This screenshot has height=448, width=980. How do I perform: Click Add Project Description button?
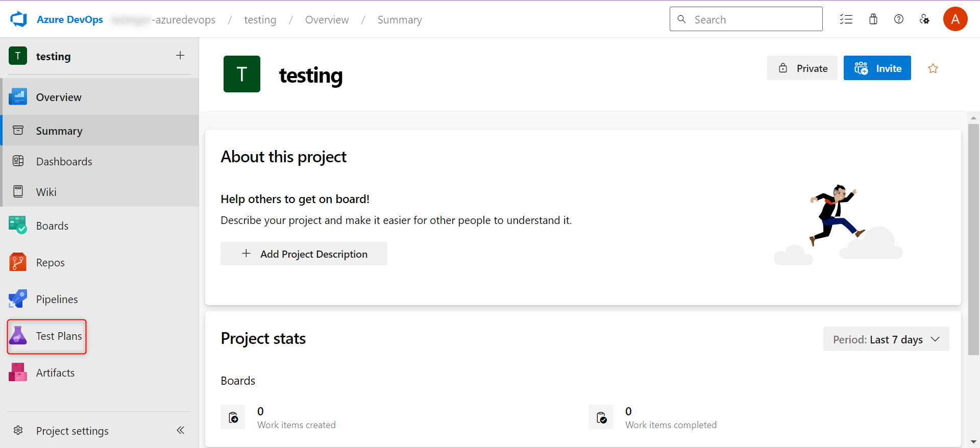coord(304,254)
